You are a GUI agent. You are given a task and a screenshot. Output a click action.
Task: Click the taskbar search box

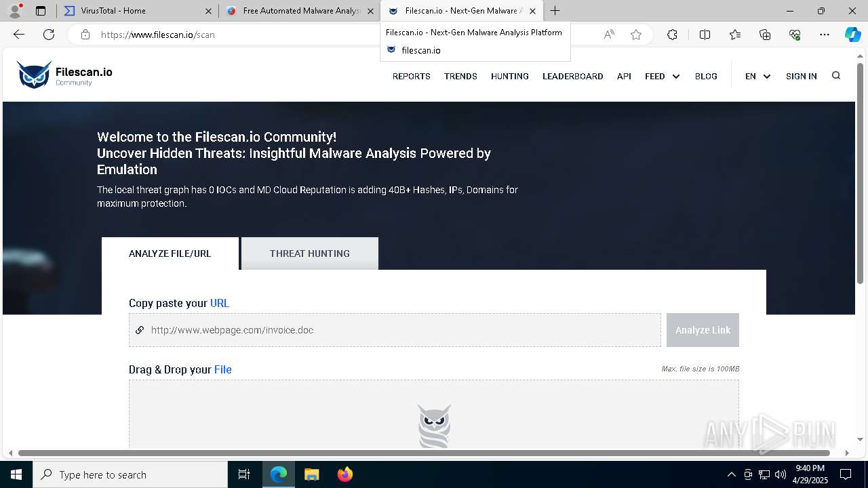click(130, 474)
